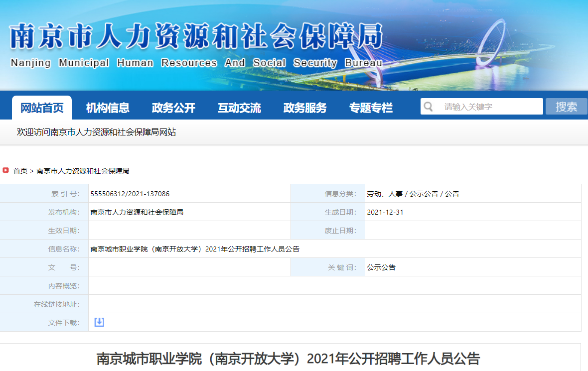Click the 信息分类 label
588x371 pixels.
pyautogui.click(x=340, y=194)
